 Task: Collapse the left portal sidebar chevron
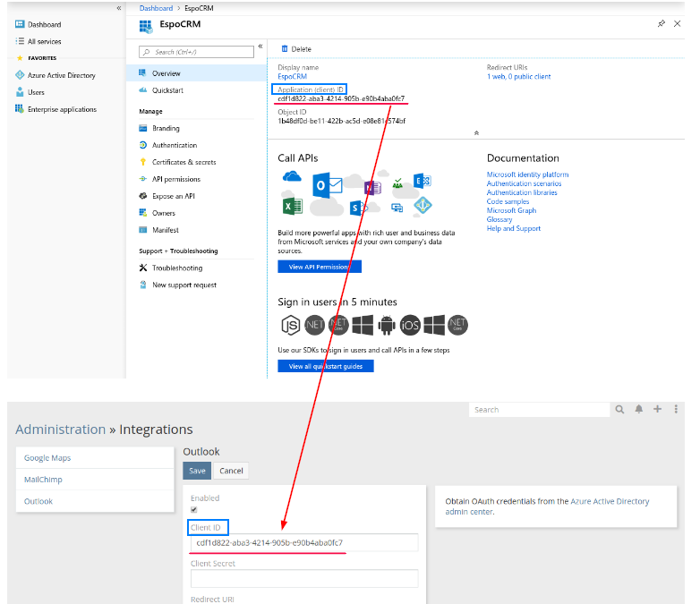[119, 8]
